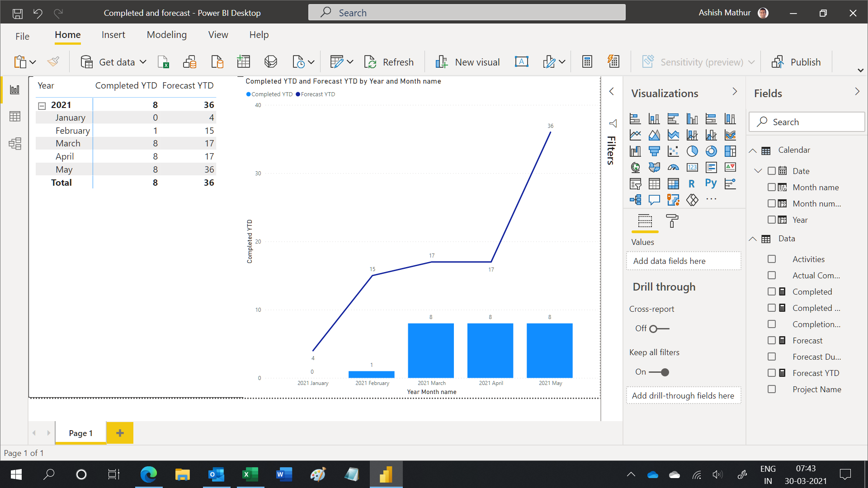Expand the Date hierarchy chevron

point(758,171)
